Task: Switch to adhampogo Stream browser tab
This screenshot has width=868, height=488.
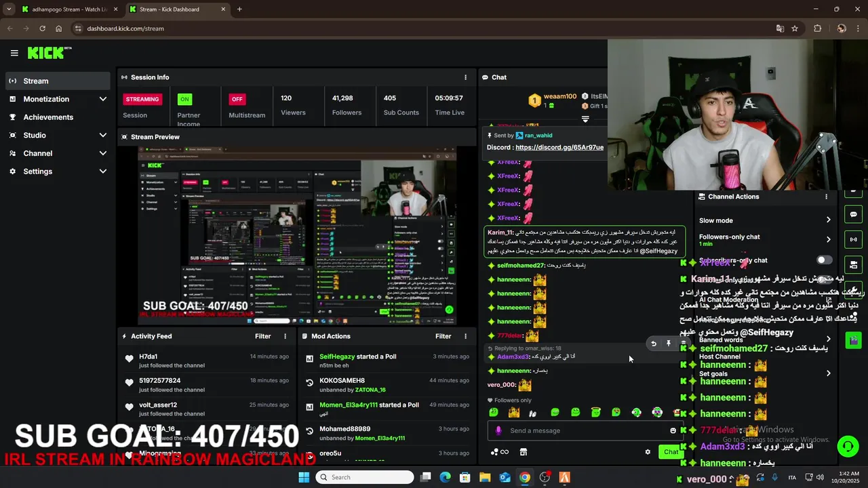Action: [68, 9]
